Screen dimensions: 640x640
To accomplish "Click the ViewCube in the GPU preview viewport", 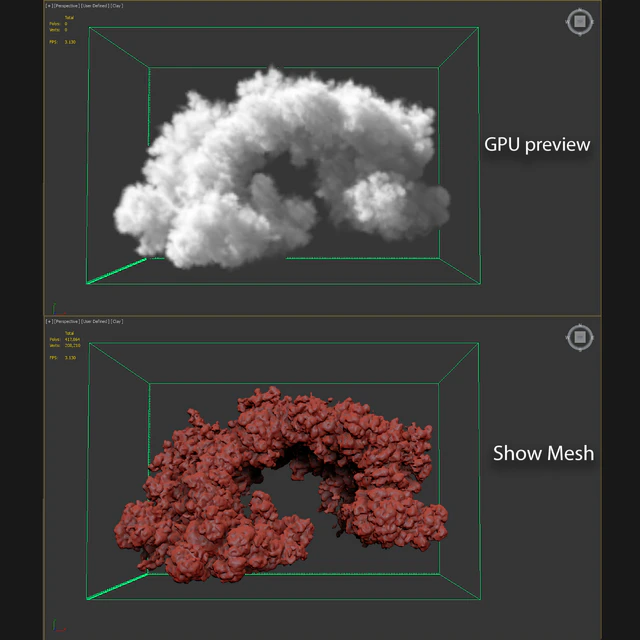I will pos(580,22).
